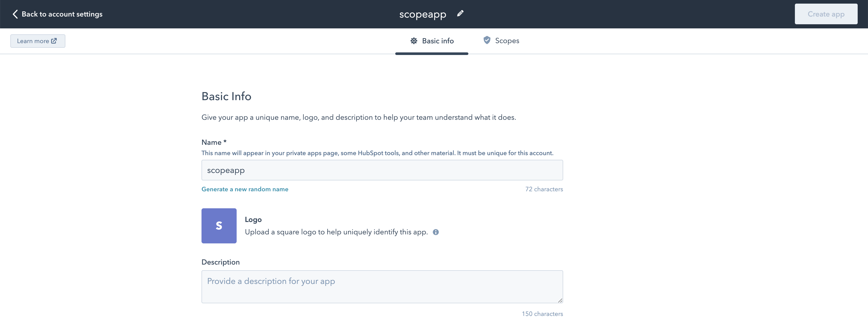Click the purple S logo thumbnail
Viewport: 868px width, 334px height.
(x=219, y=226)
